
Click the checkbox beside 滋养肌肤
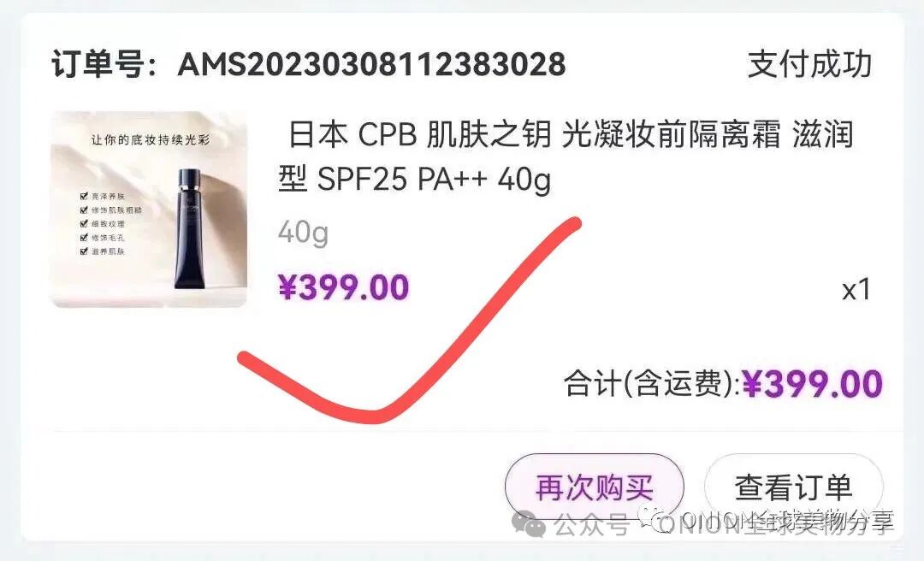pyautogui.click(x=84, y=251)
